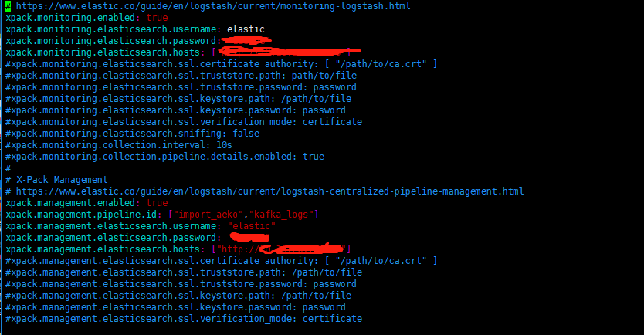Click the green cursor block at top-left
Viewport: 644px width, 335px height.
8,6
